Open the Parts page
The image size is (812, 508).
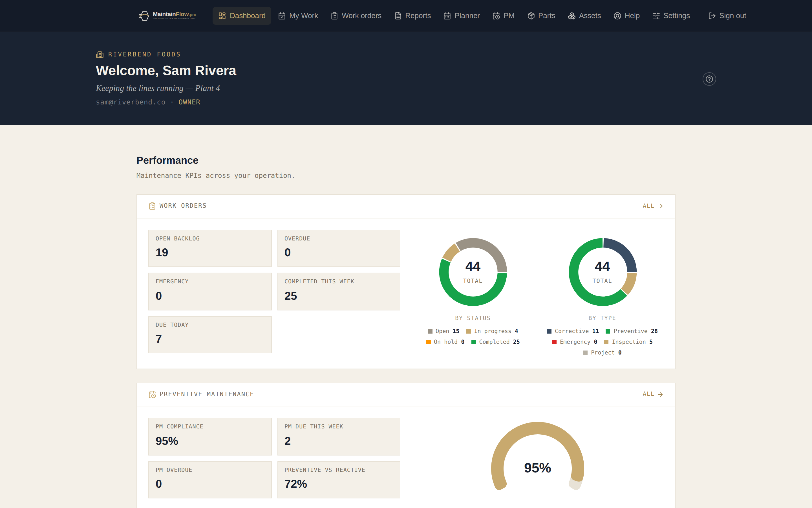pos(541,16)
